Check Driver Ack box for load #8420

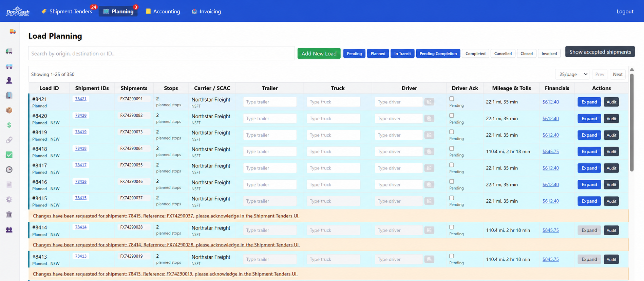tap(452, 115)
